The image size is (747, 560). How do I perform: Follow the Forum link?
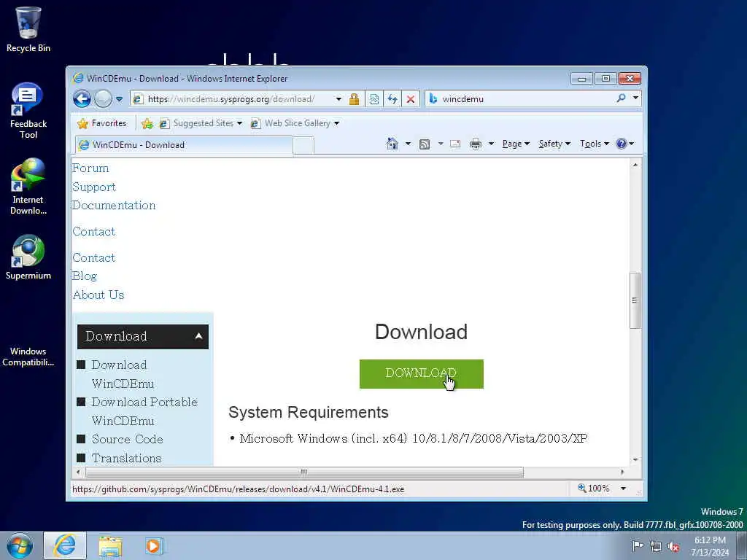pos(90,168)
